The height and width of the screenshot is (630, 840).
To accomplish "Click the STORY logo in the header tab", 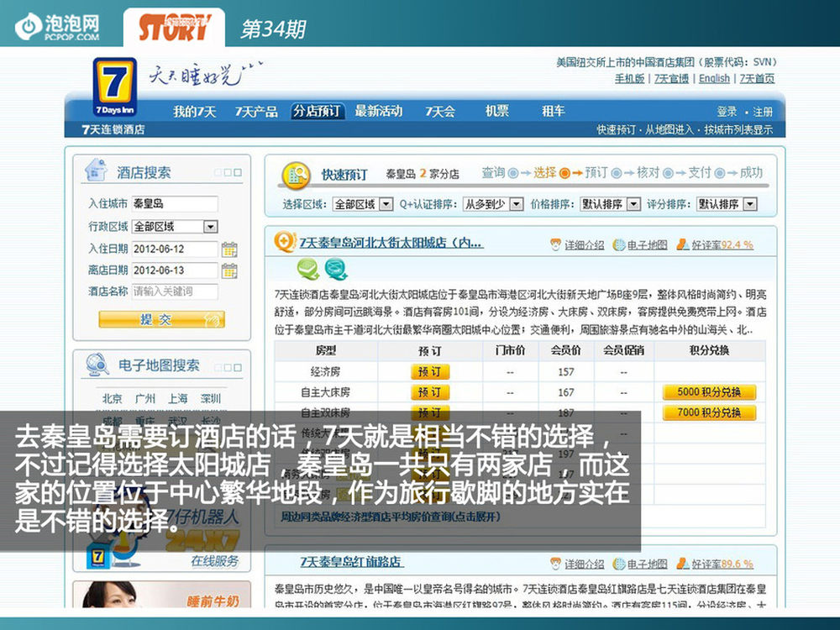I will (174, 28).
